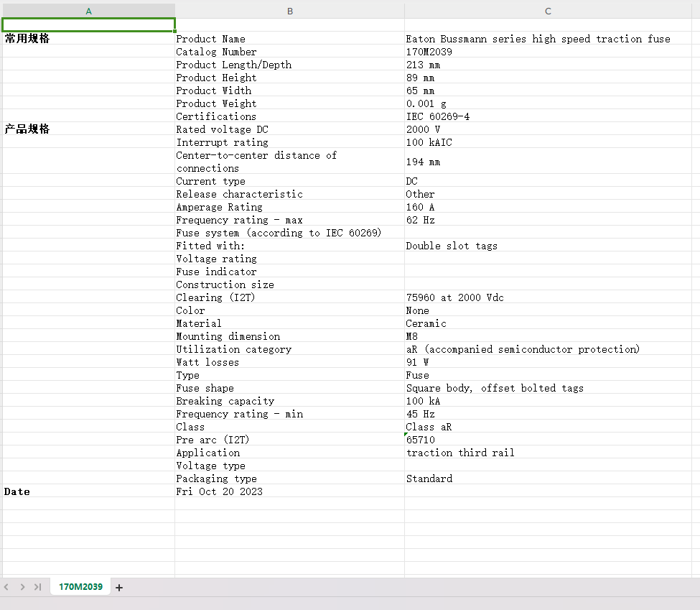
Task: Click the 65 mm value cell
Action: coord(548,91)
